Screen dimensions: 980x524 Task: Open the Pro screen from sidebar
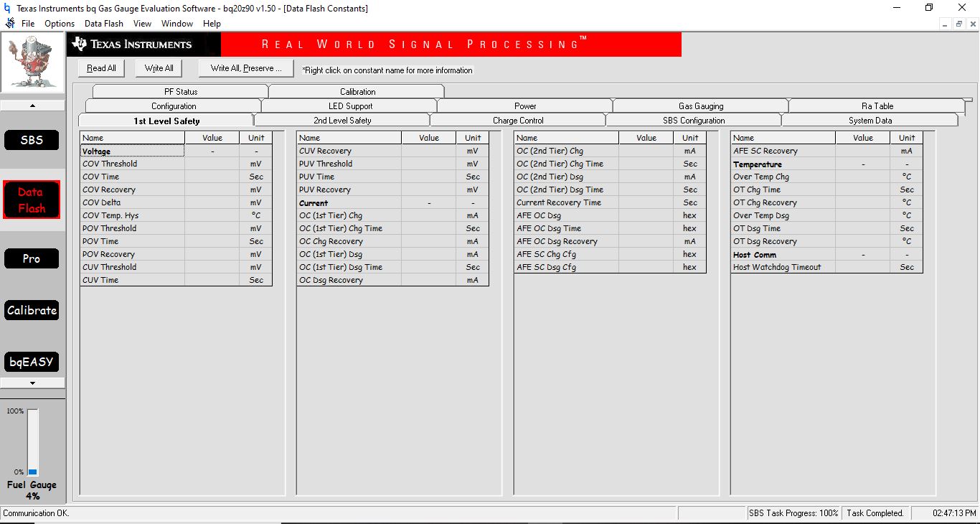click(32, 258)
